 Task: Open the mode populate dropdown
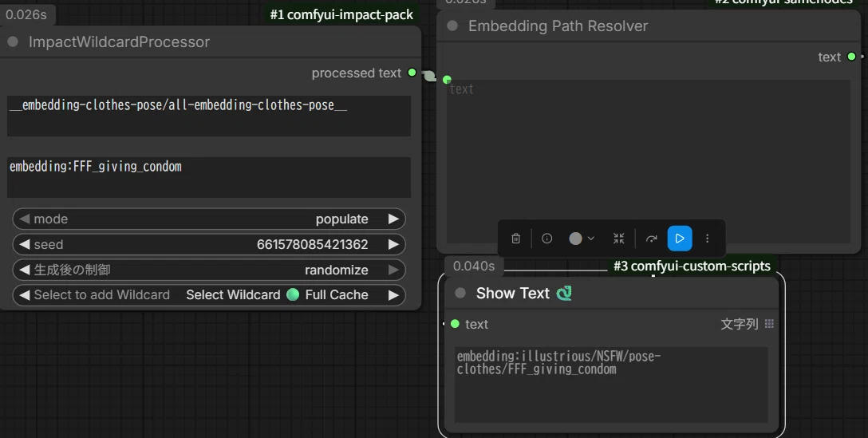click(x=209, y=219)
